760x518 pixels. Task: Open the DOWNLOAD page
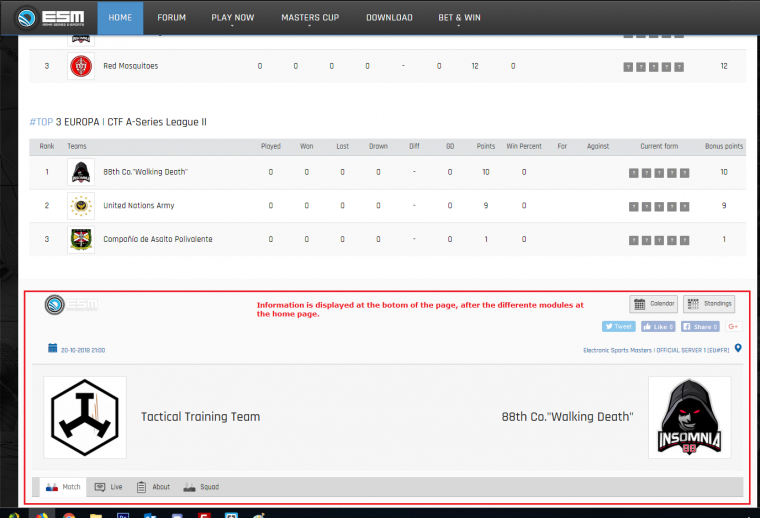(x=389, y=18)
